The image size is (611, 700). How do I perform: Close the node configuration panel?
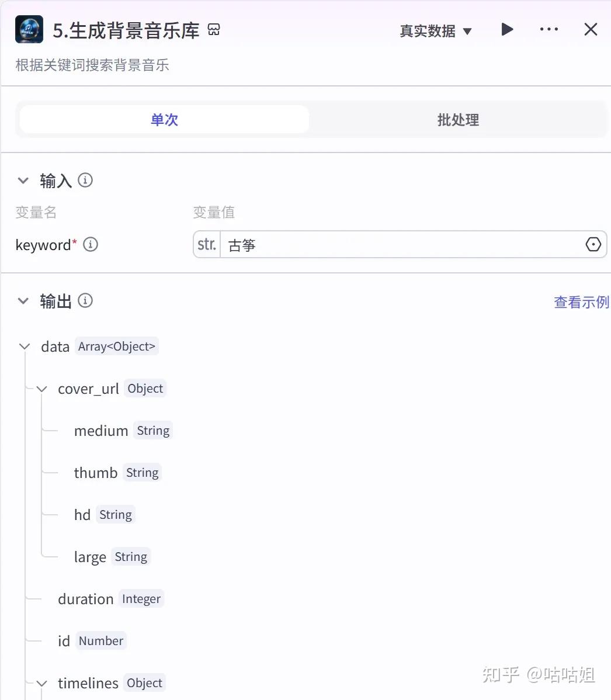click(591, 30)
